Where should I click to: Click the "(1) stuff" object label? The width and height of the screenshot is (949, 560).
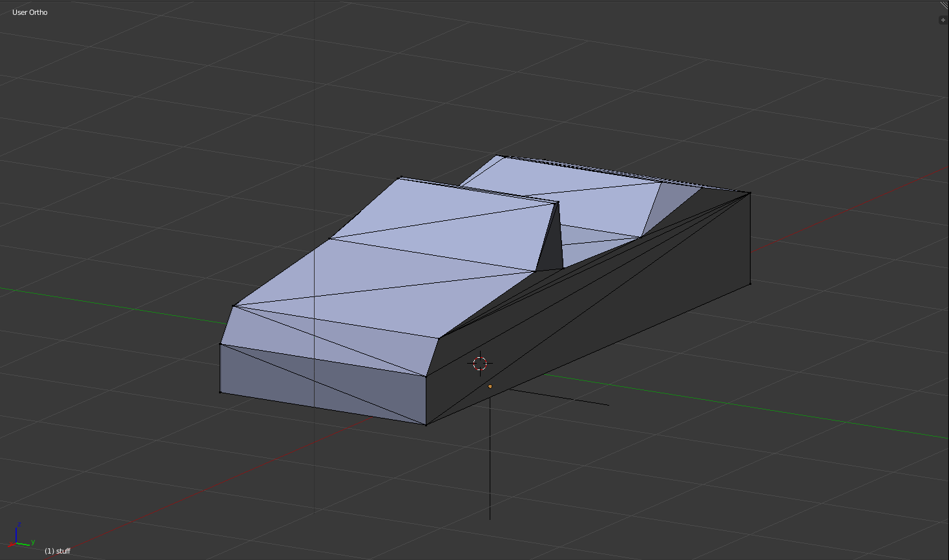point(57,551)
